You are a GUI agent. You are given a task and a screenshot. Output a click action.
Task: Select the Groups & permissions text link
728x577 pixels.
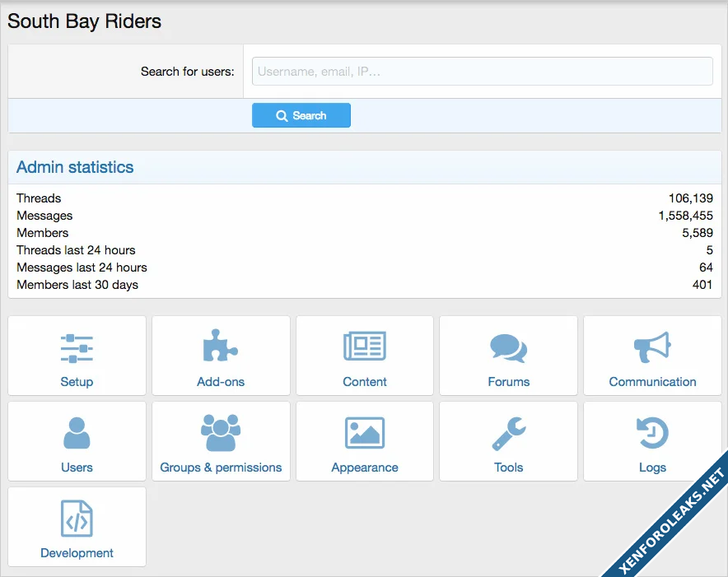(x=221, y=468)
